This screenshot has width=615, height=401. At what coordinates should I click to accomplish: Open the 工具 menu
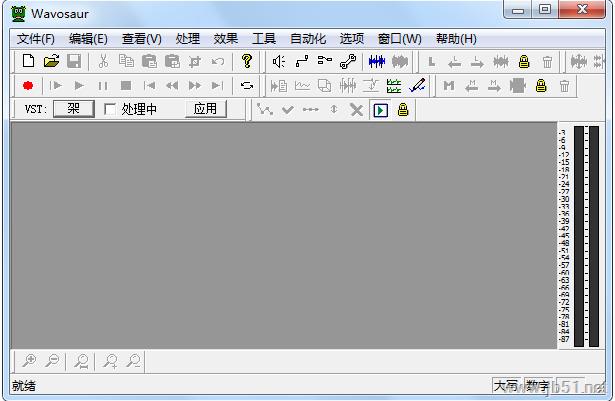click(x=264, y=39)
